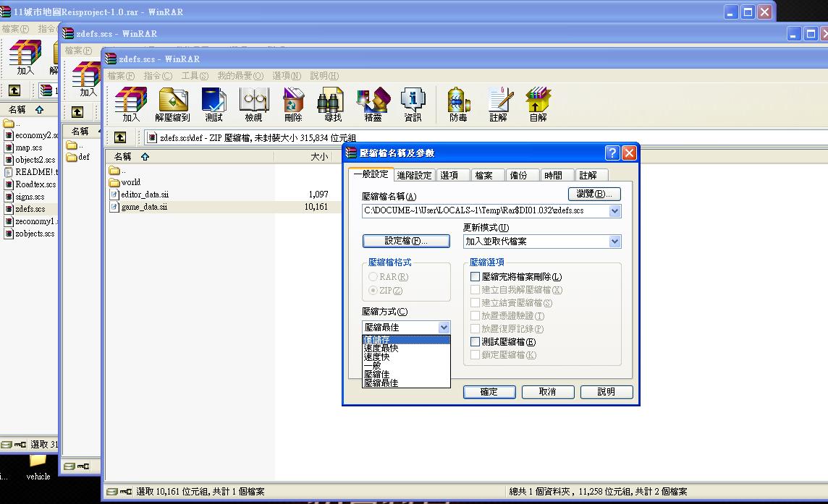Click the up-one-level icon beside address bar

[120, 137]
